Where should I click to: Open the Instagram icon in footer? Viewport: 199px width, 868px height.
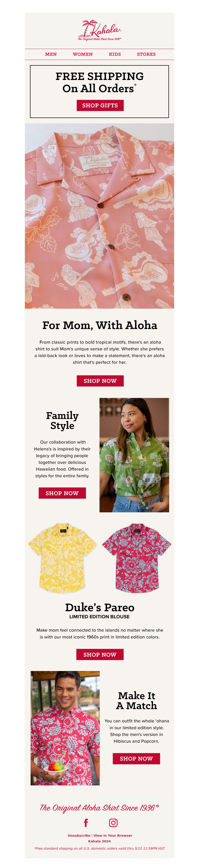tap(113, 822)
